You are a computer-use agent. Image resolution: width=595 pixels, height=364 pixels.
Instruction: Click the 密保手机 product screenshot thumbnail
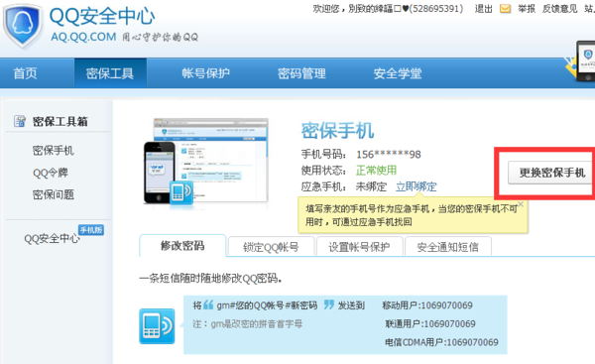206,161
